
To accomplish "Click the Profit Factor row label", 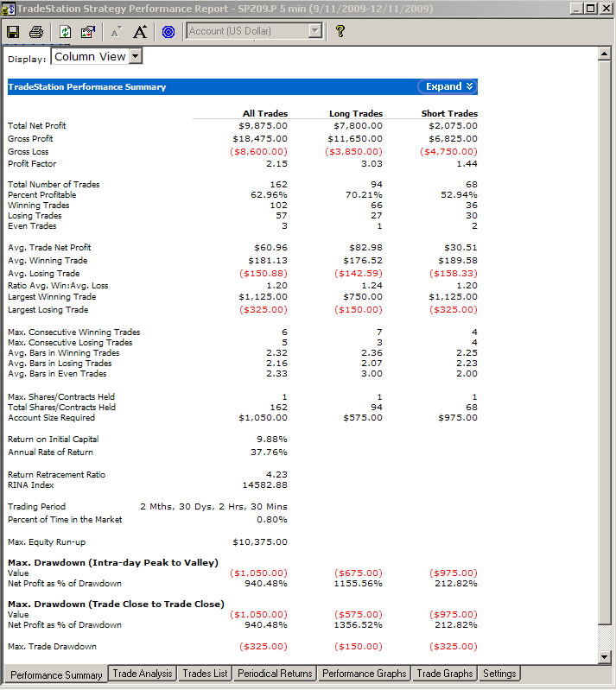I will coord(32,164).
